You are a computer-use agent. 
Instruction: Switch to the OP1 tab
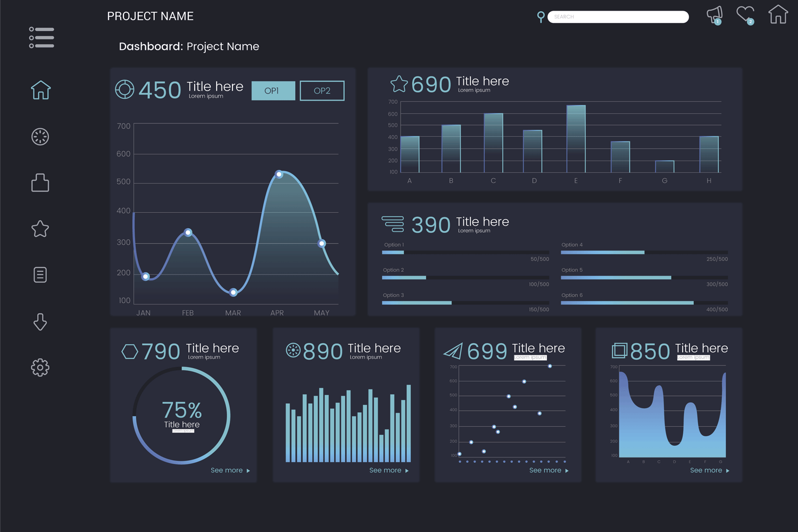(x=273, y=90)
